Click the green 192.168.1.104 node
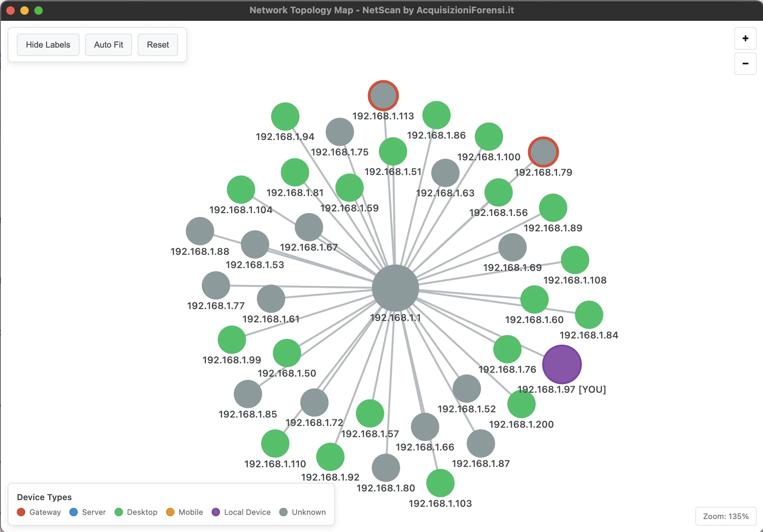Viewport: 763px width, 532px height. [x=241, y=190]
